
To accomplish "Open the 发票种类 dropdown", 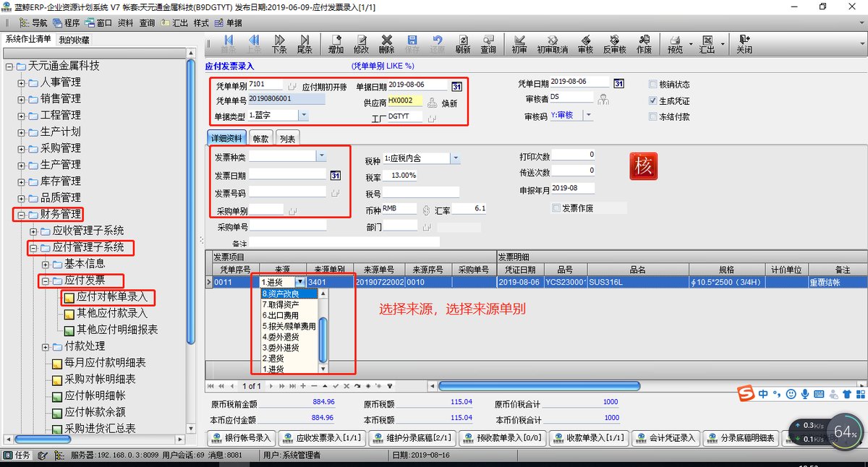I will pos(321,155).
